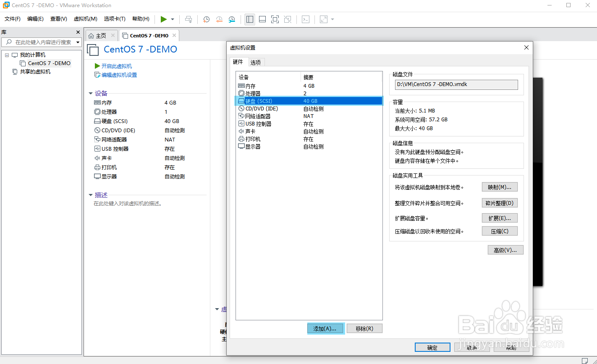Open the 文件(F) menu

(13, 19)
